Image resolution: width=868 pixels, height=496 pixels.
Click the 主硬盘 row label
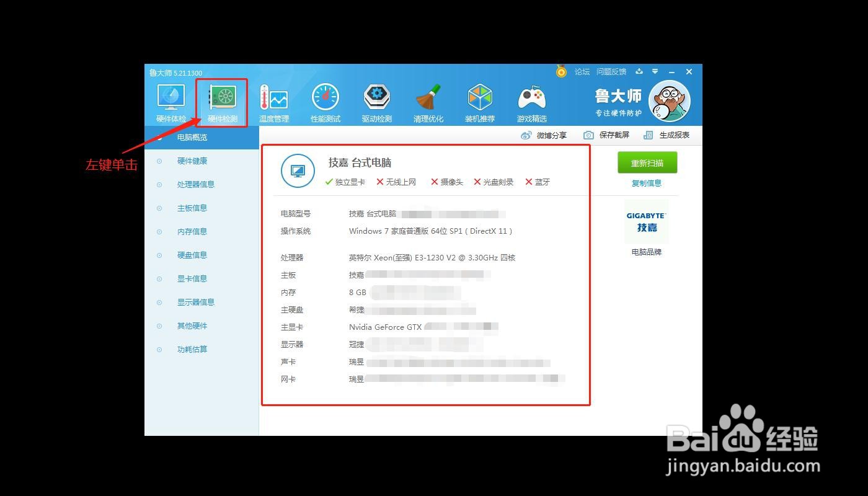point(292,309)
